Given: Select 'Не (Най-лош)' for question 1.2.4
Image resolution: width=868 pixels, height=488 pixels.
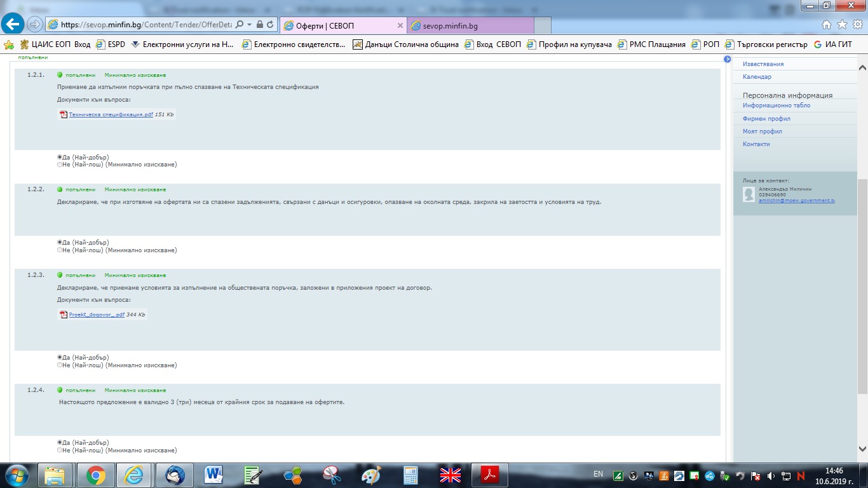Looking at the screenshot, I should pos(60,451).
